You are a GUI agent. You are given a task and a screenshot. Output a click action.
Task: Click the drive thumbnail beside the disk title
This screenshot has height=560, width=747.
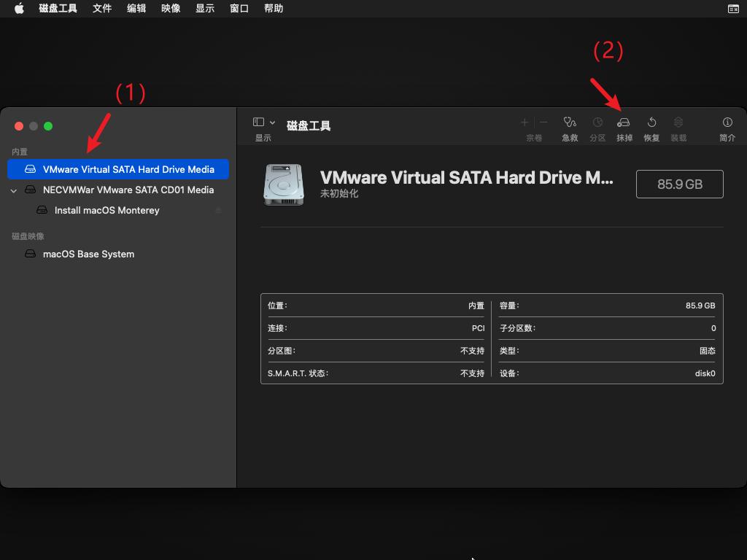pyautogui.click(x=283, y=184)
